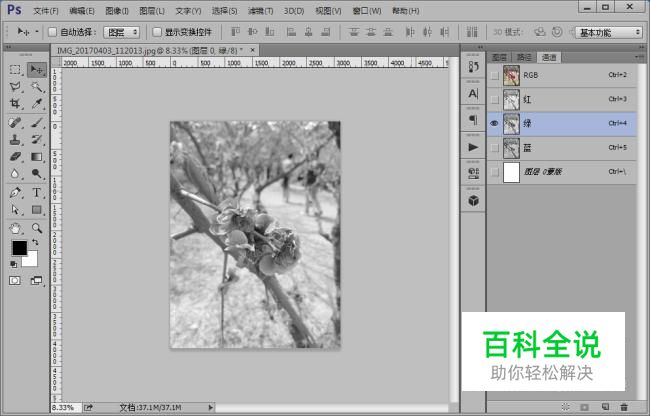Select the Lasso tool
650x416 pixels.
coord(15,87)
